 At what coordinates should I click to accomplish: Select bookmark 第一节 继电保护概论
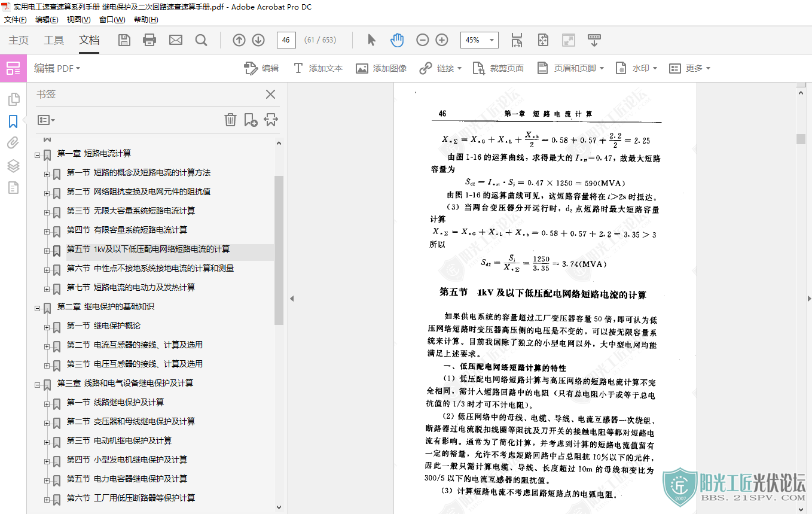tap(103, 326)
